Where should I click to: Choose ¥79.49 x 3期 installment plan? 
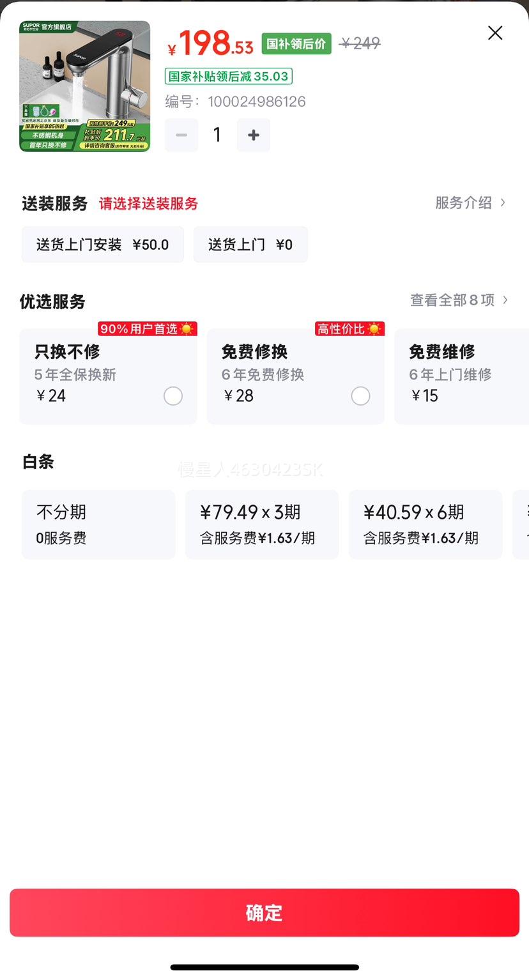click(262, 524)
